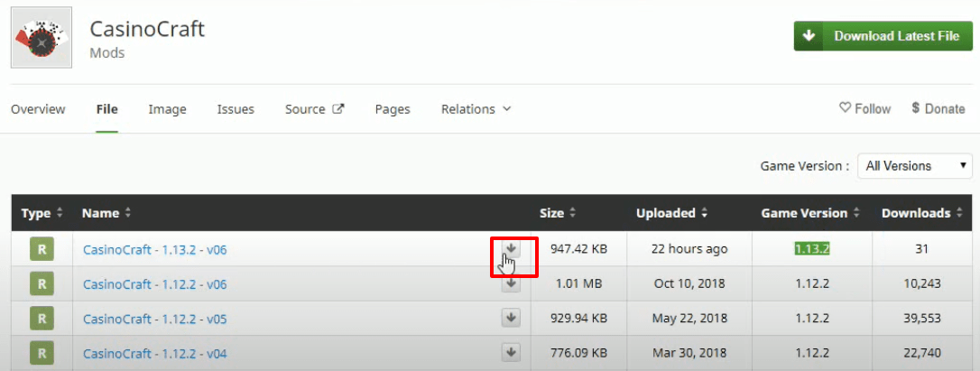Click the 947.42 KB size cell
Image resolution: width=980 pixels, height=371 pixels.
click(x=578, y=248)
